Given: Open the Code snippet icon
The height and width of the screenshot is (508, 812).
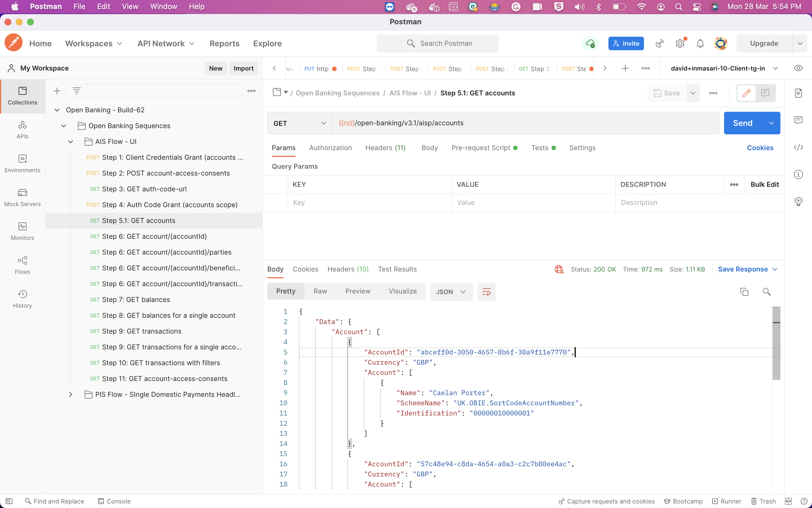Looking at the screenshot, I should click(x=798, y=147).
